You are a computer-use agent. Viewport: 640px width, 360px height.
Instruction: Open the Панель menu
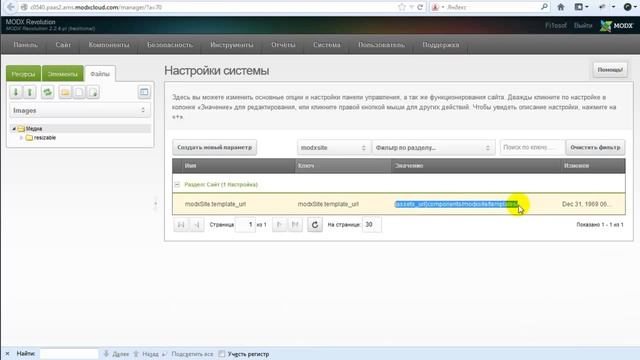pyautogui.click(x=25, y=45)
